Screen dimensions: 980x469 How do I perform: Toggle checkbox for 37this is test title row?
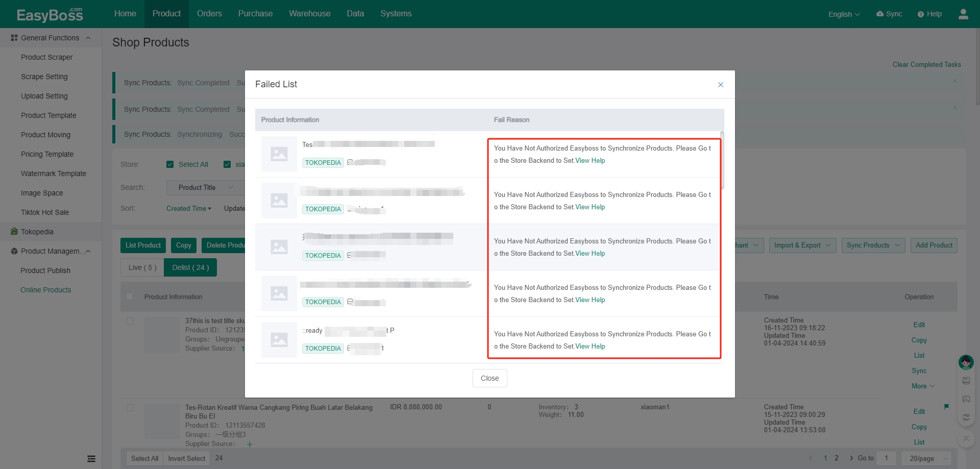pos(130,321)
